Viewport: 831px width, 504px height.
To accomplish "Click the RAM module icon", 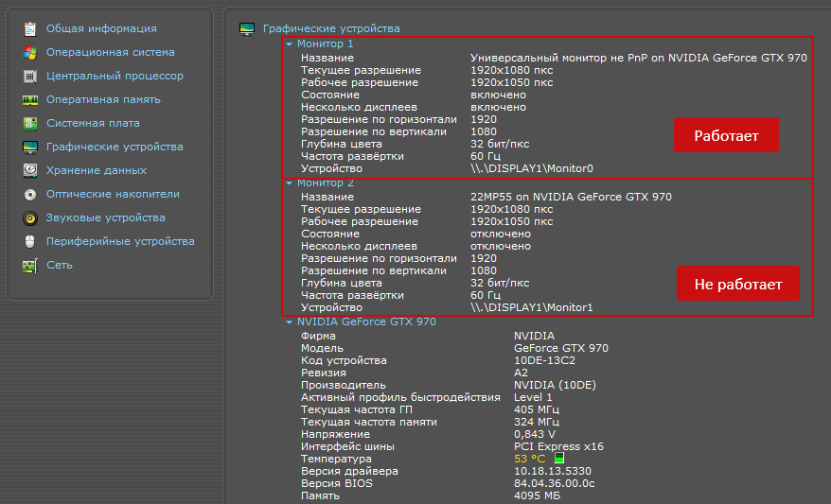I will [x=29, y=99].
